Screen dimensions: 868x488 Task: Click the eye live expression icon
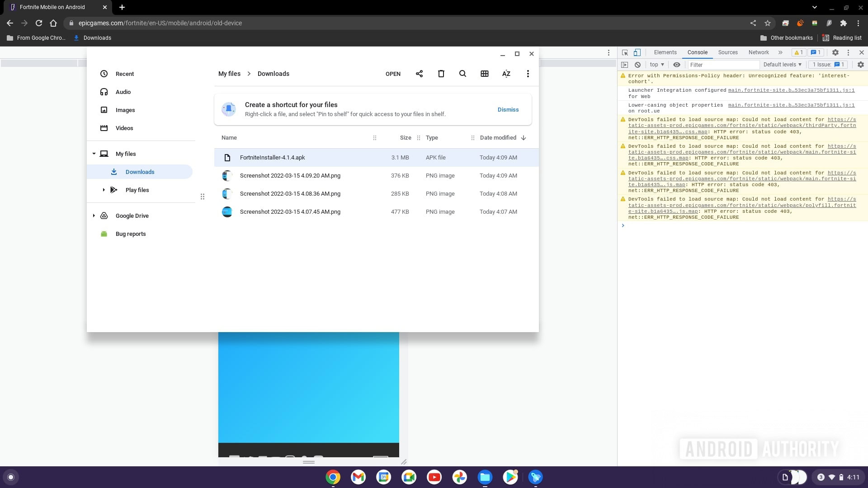click(x=676, y=65)
